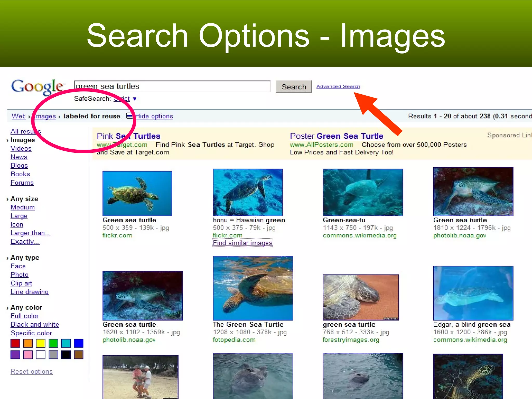Image resolution: width=532 pixels, height=399 pixels.
Task: Go to Web results breadcrumb
Action: [18, 116]
